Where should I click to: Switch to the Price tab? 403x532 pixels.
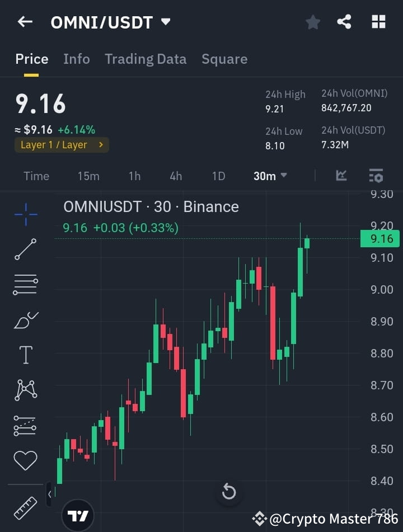pos(32,59)
